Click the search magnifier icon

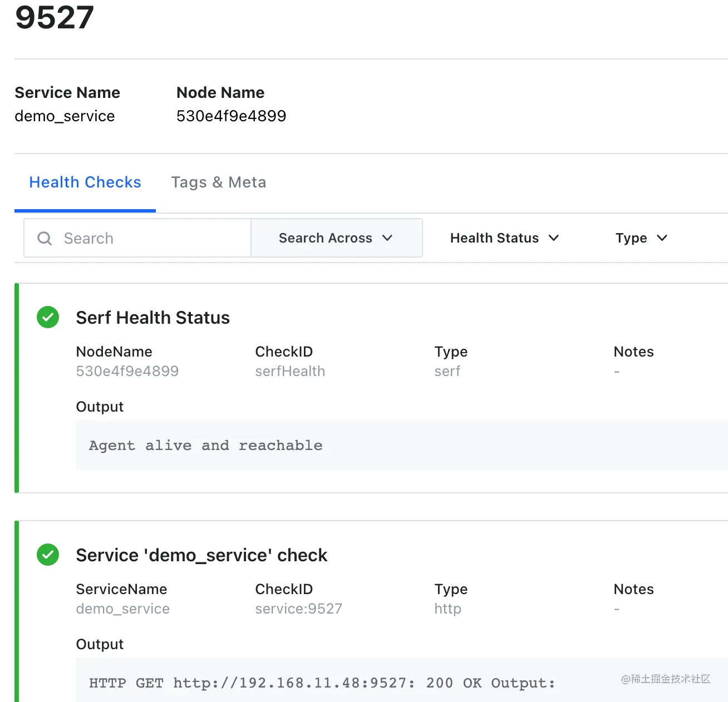point(45,239)
